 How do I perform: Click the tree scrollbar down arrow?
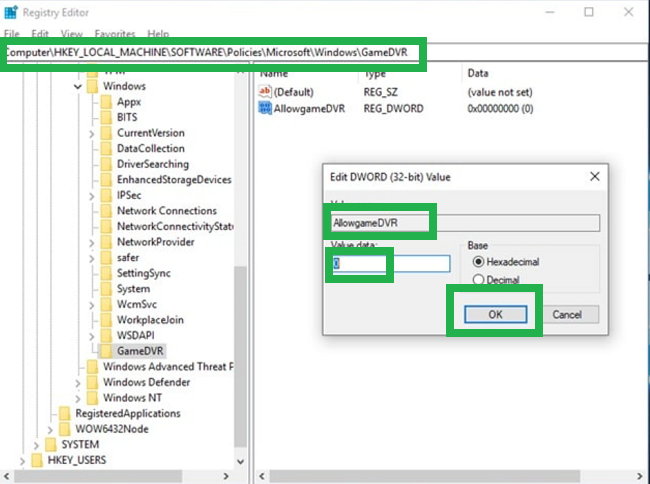point(240,461)
